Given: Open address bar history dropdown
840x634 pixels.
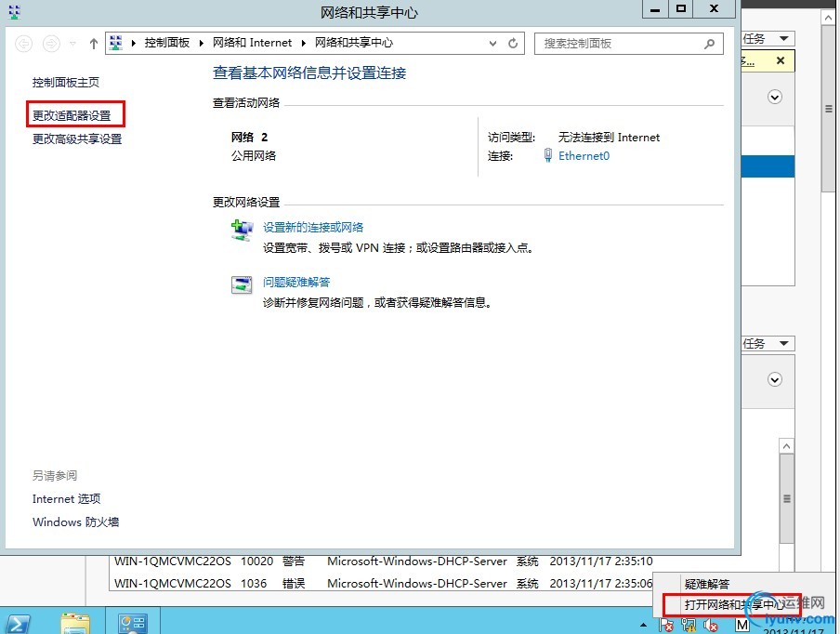Looking at the screenshot, I should point(492,44).
